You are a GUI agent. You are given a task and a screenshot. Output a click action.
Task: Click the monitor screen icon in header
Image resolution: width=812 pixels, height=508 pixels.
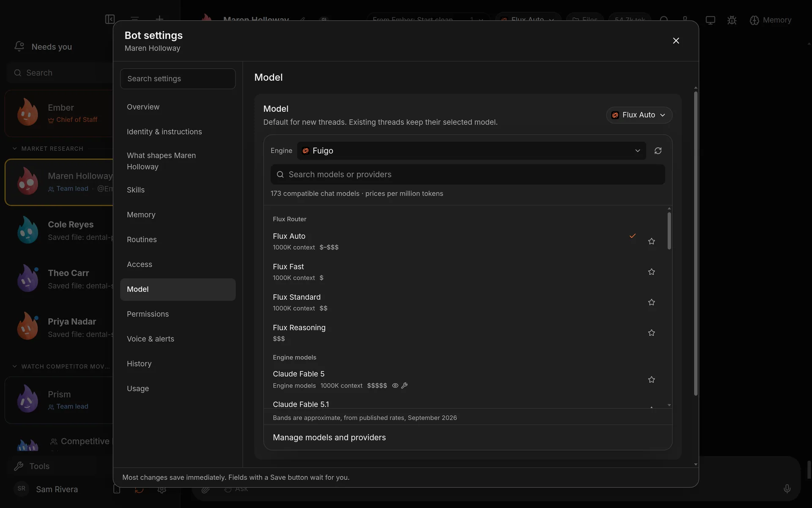point(710,20)
